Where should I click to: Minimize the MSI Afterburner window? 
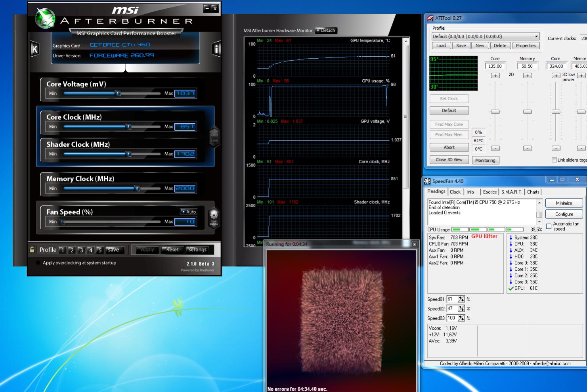pyautogui.click(x=207, y=8)
